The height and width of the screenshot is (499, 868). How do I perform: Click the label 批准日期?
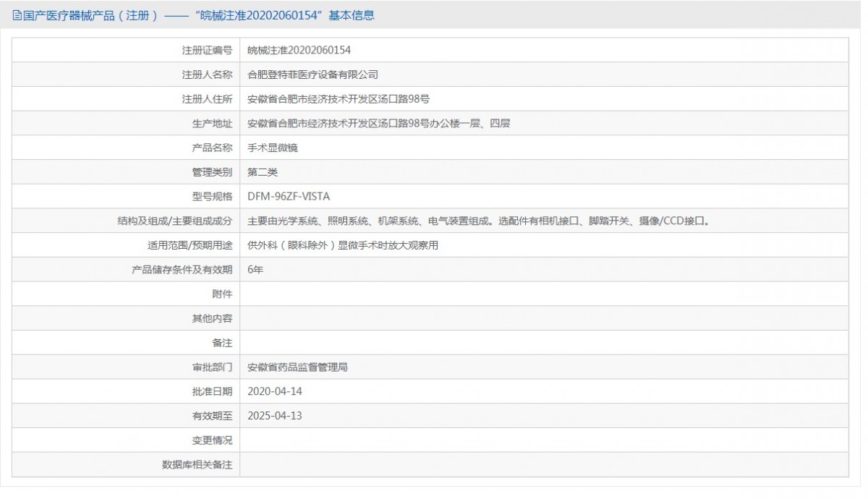[x=212, y=392]
